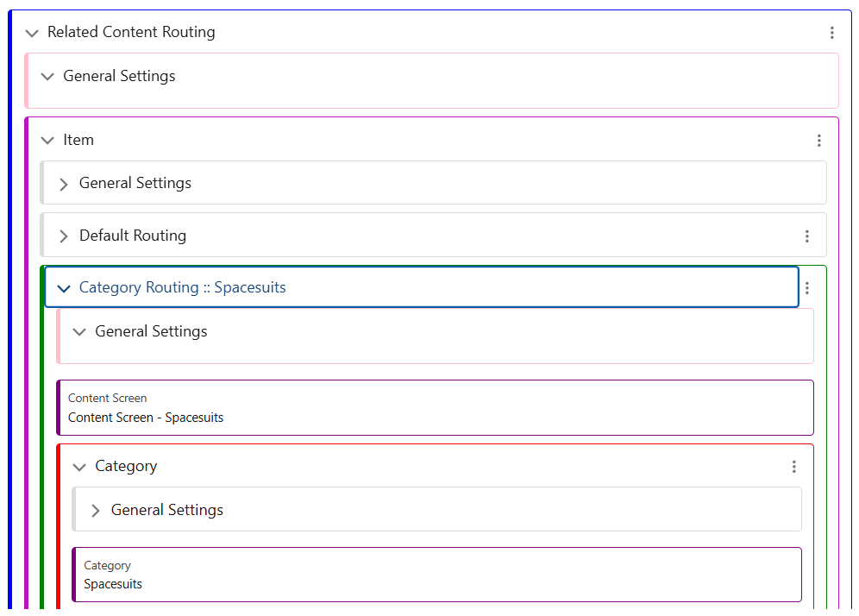Collapse the Item section chevron
The image size is (859, 616).
[47, 141]
